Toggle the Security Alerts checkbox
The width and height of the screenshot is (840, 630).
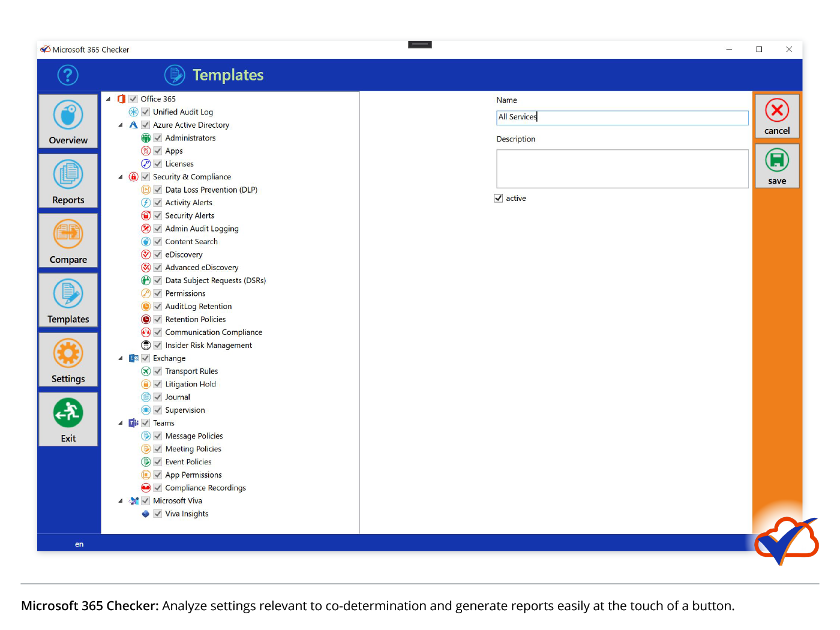click(158, 216)
